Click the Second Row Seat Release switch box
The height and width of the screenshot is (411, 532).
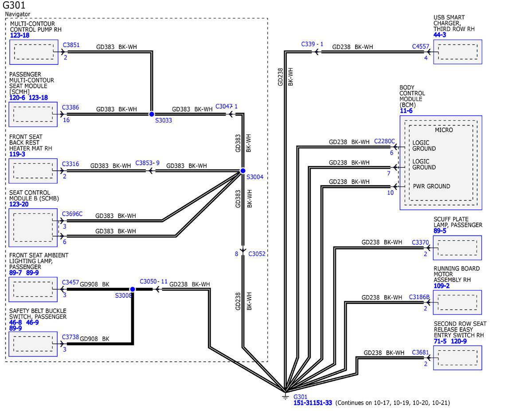coord(458,358)
